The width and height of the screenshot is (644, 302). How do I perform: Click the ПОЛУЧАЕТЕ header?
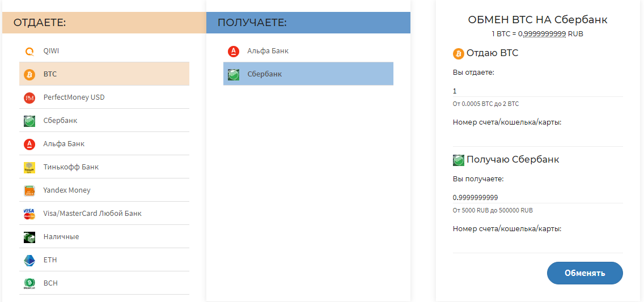[x=308, y=23]
